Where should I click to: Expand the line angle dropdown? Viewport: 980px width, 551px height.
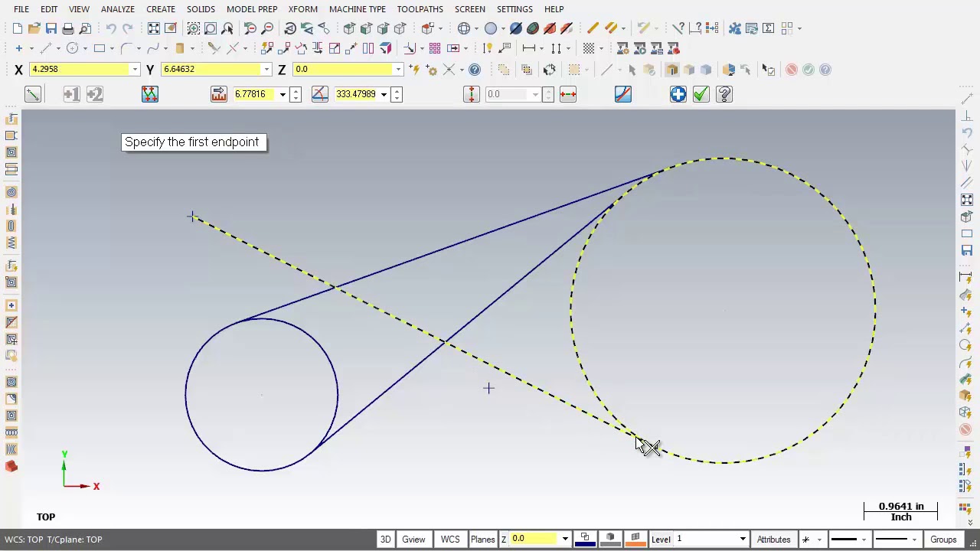coord(384,94)
